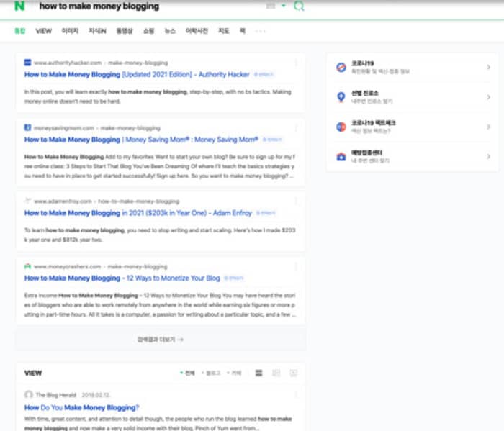Switch to the 이미지 tab
The image size is (504, 431).
[70, 31]
